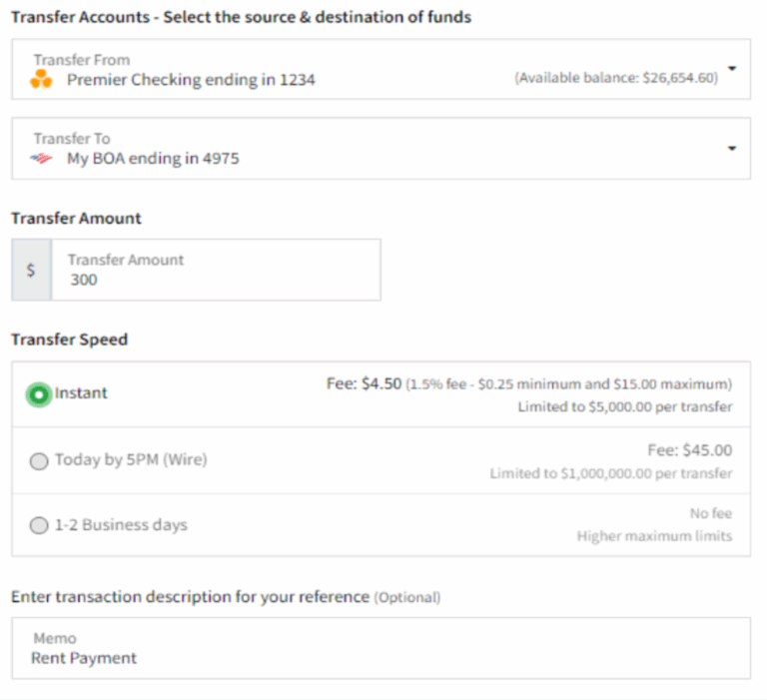Click the Today by 5PM (Wire) label
Image resolution: width=767 pixels, height=700 pixels.
[x=131, y=460]
